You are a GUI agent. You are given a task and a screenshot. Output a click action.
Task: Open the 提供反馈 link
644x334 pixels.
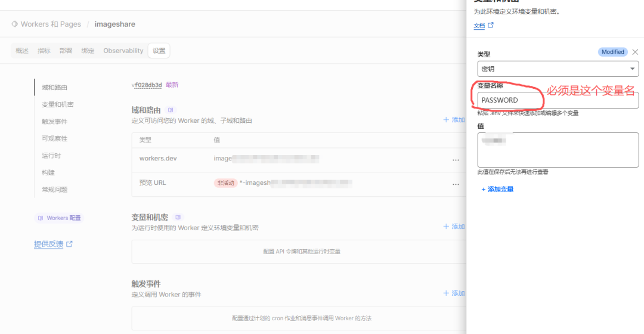pyautogui.click(x=48, y=244)
